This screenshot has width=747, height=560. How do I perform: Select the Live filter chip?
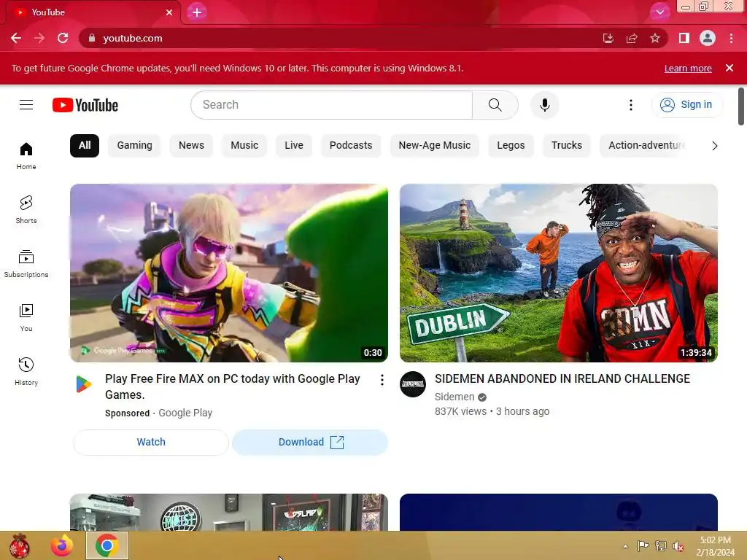point(294,146)
